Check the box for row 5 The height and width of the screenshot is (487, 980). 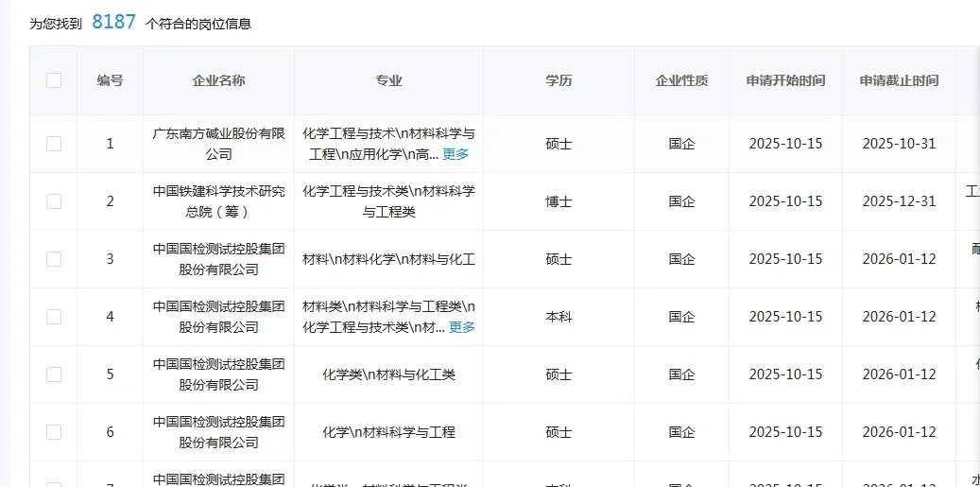click(x=54, y=374)
